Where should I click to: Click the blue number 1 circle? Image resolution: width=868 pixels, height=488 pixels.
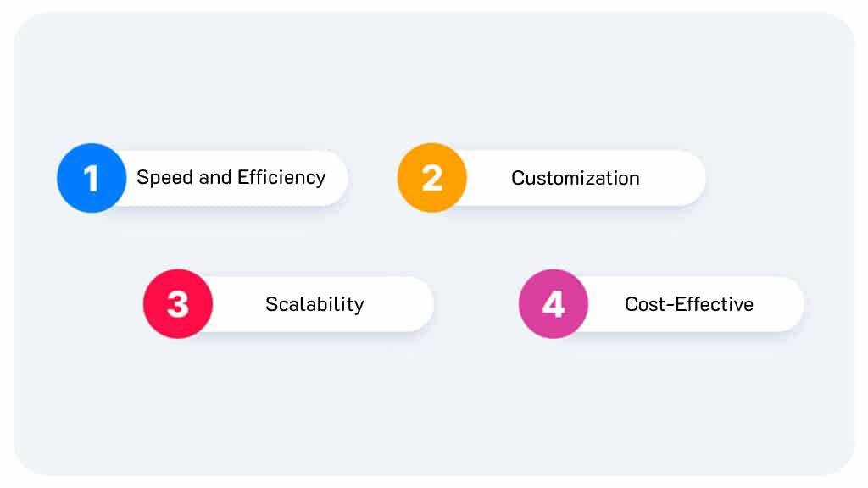tap(92, 178)
